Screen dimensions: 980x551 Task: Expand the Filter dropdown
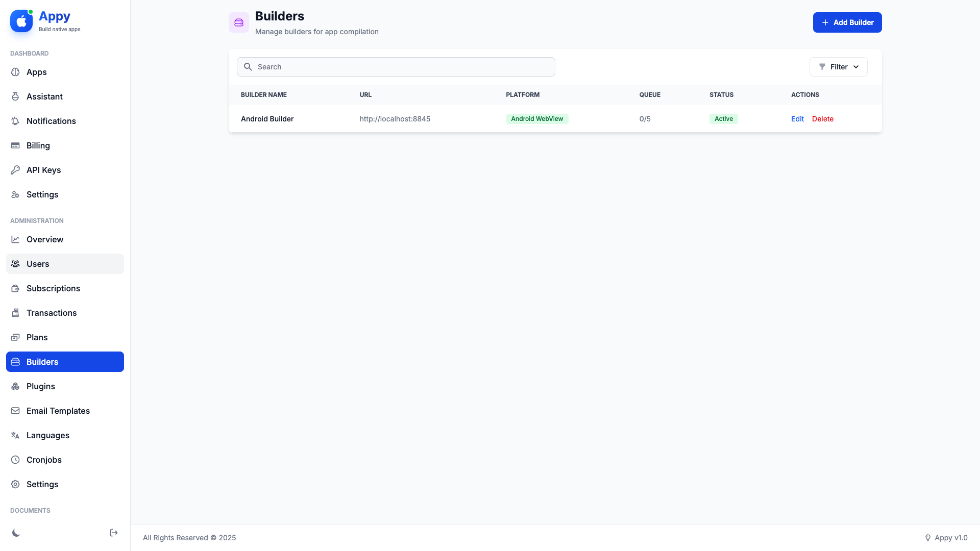click(x=839, y=67)
